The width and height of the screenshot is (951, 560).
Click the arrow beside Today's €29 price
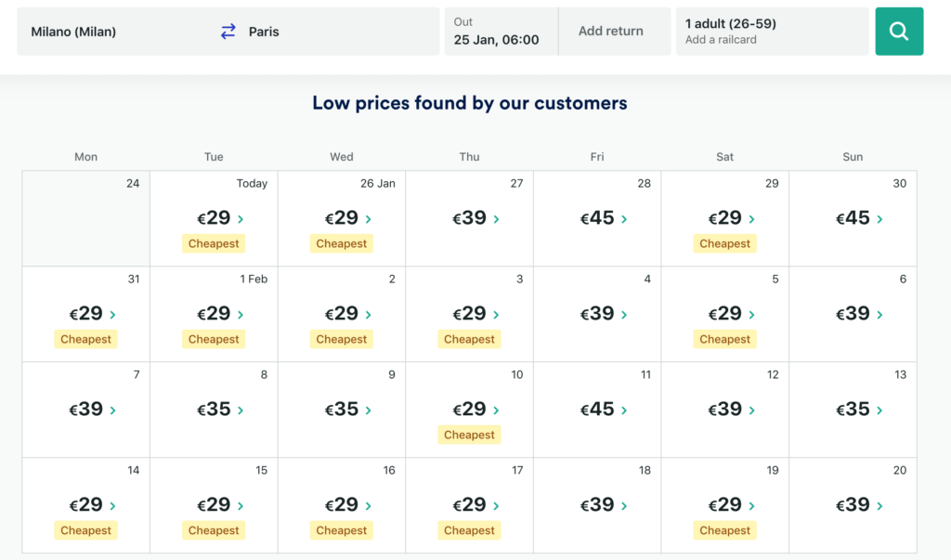click(x=241, y=219)
